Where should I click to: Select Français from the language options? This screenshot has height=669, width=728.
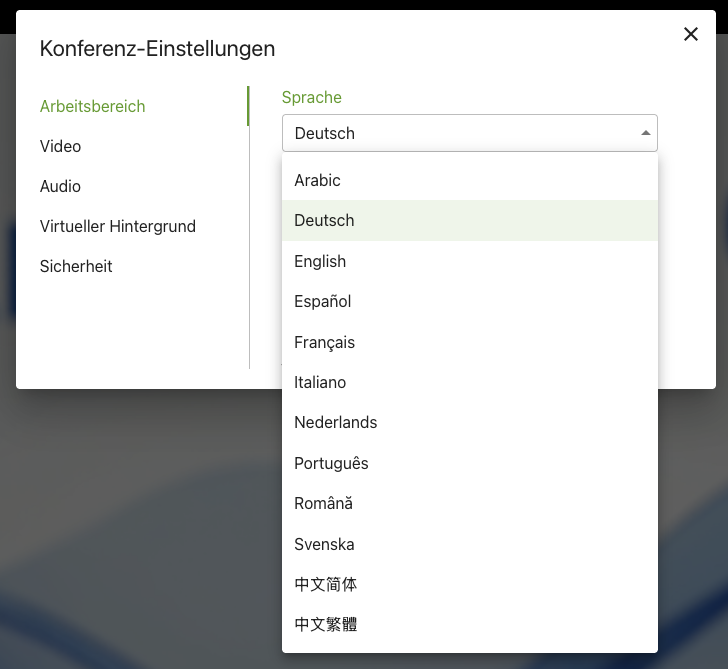click(x=325, y=342)
